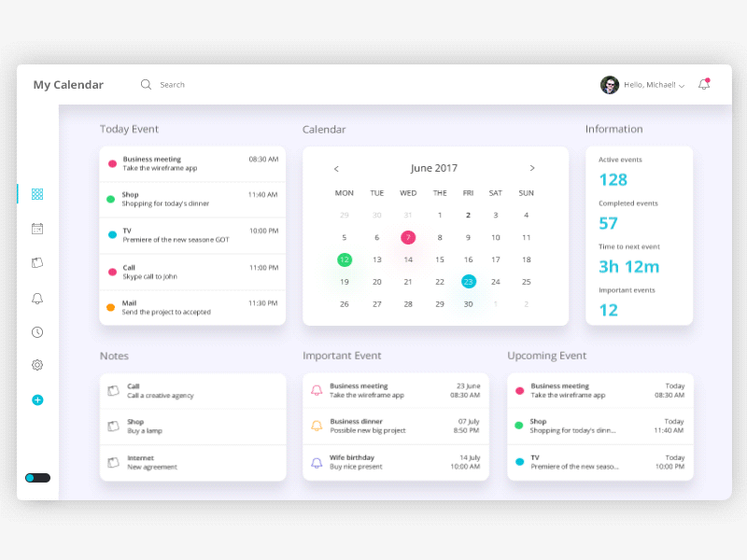Screen dimensions: 747x560
Task: Open the dashboard grid view in sidebar
Action: [36, 195]
